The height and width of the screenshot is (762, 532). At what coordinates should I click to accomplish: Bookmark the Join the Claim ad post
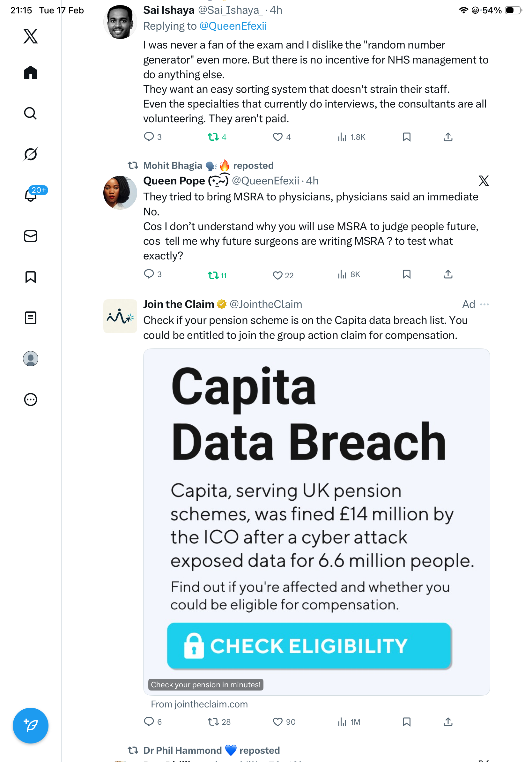pyautogui.click(x=406, y=722)
